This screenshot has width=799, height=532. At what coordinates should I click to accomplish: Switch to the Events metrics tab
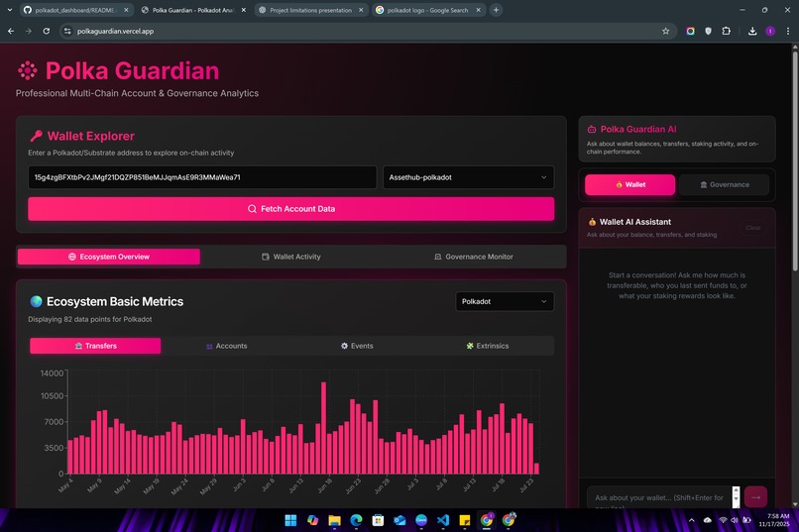pos(357,346)
